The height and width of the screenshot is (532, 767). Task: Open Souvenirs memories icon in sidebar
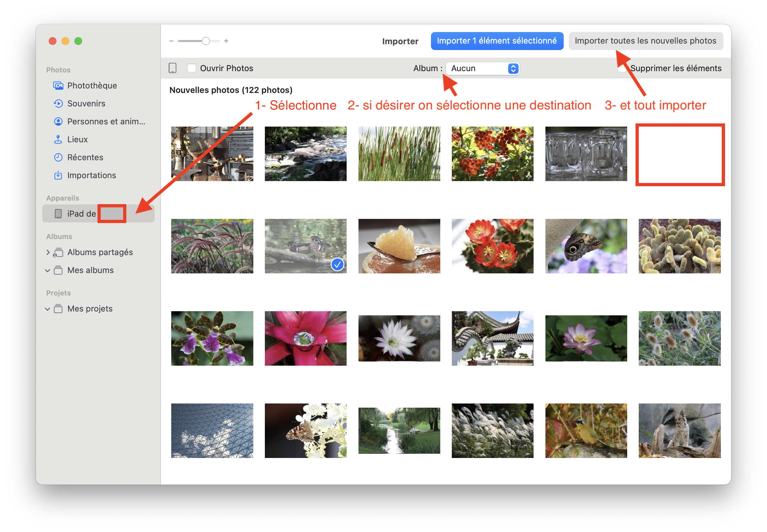pos(58,104)
